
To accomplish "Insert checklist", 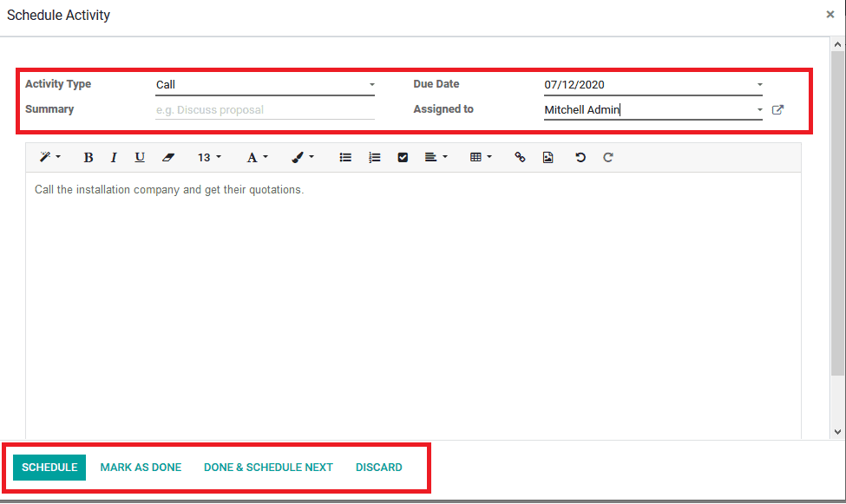I will 403,157.
